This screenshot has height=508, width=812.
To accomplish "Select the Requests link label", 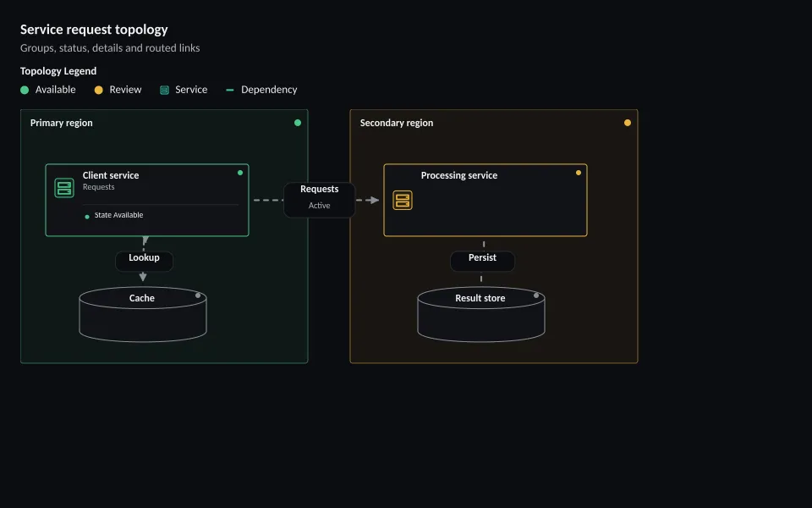I will pyautogui.click(x=320, y=200).
